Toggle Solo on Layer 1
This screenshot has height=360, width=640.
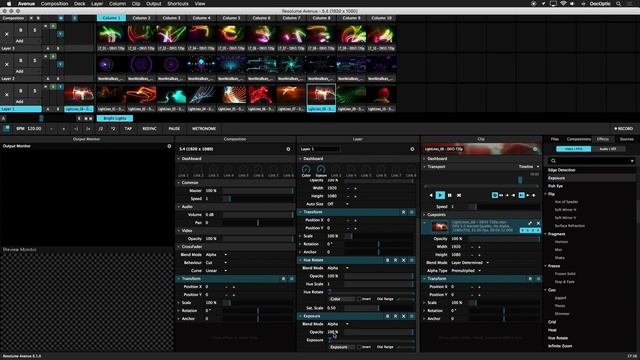pyautogui.click(x=34, y=91)
